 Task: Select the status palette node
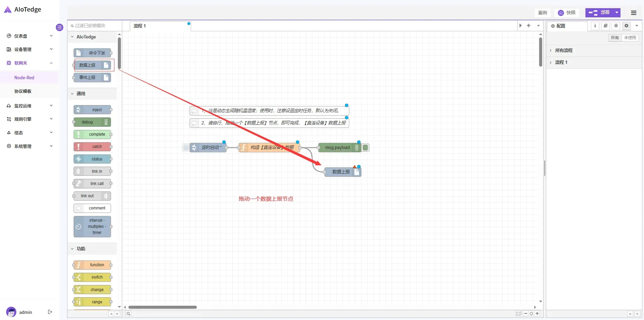pos(92,159)
